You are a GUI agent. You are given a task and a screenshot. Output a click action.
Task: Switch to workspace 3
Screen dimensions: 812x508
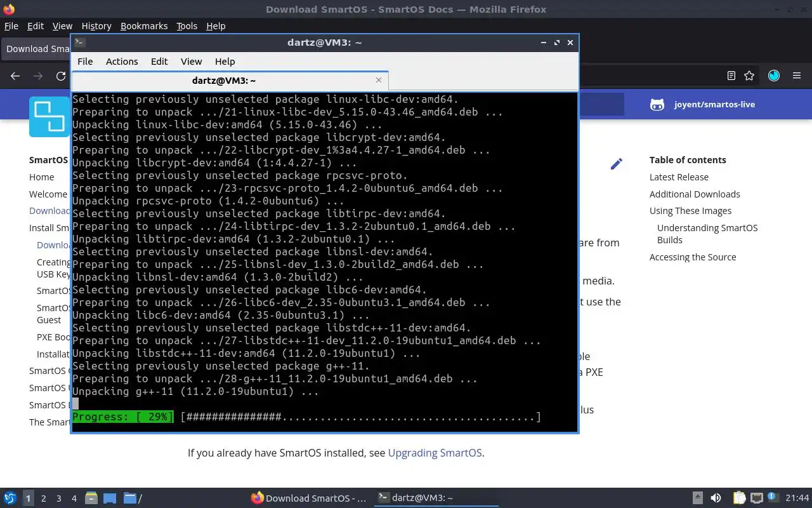coord(59,498)
